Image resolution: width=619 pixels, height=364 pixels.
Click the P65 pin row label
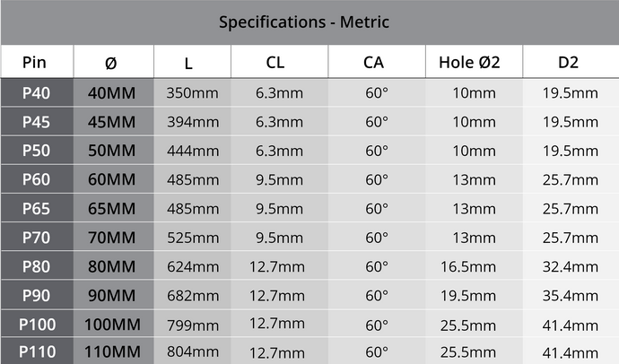pyautogui.click(x=36, y=209)
